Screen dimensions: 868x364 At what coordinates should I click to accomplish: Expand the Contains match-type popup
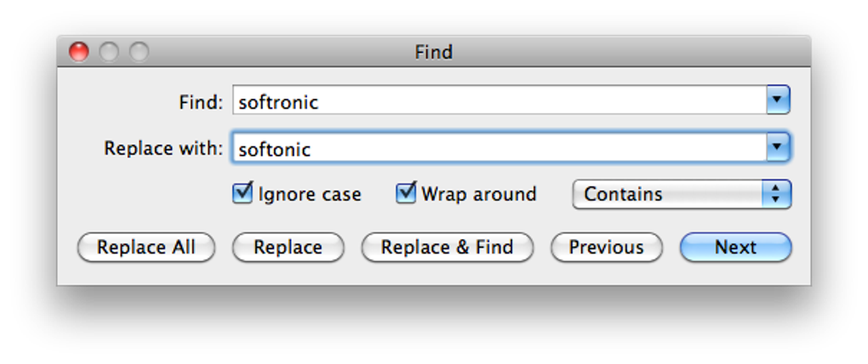682,194
